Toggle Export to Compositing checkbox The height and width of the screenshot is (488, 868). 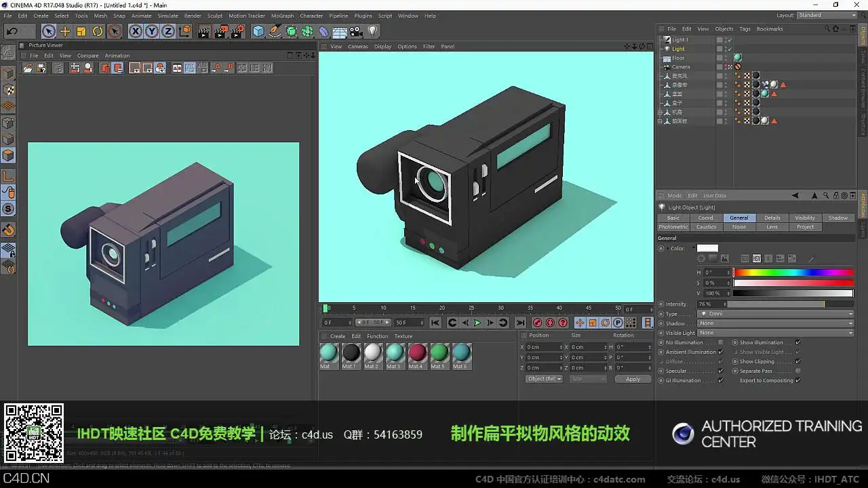tap(797, 380)
